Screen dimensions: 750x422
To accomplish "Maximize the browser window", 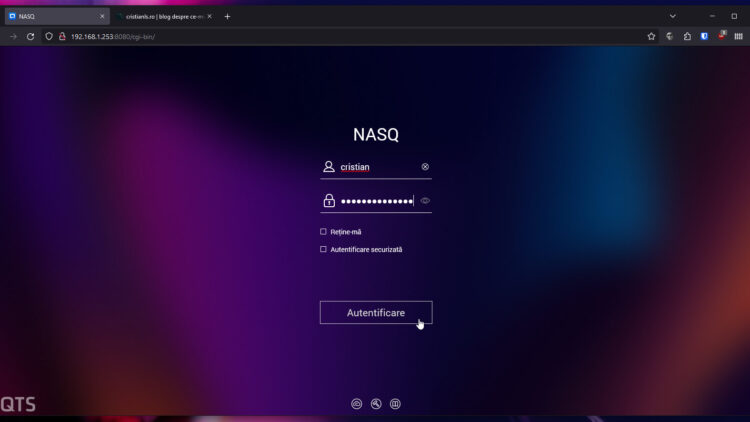I will tap(734, 16).
